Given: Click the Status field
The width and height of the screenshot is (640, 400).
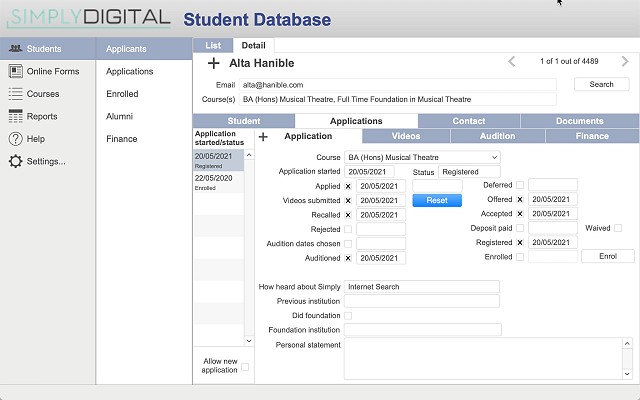Looking at the screenshot, I should click(469, 172).
